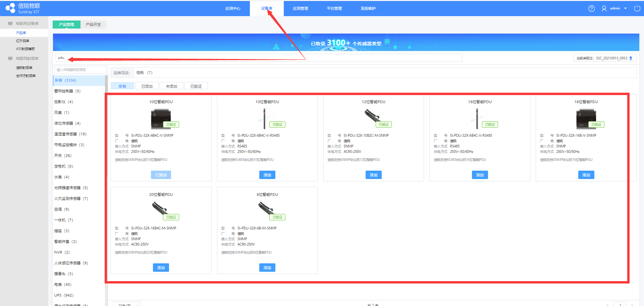Image resolution: width=644 pixels, height=306 pixels.
Task: Click the 6位智能PDU product image
Action: pyautogui.click(x=267, y=209)
